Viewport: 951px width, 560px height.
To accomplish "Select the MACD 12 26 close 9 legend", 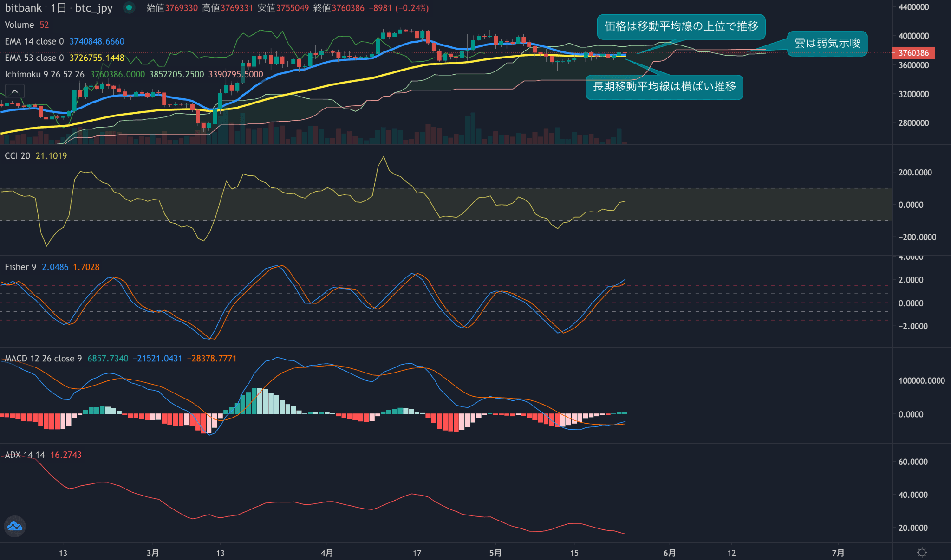I will (42, 358).
